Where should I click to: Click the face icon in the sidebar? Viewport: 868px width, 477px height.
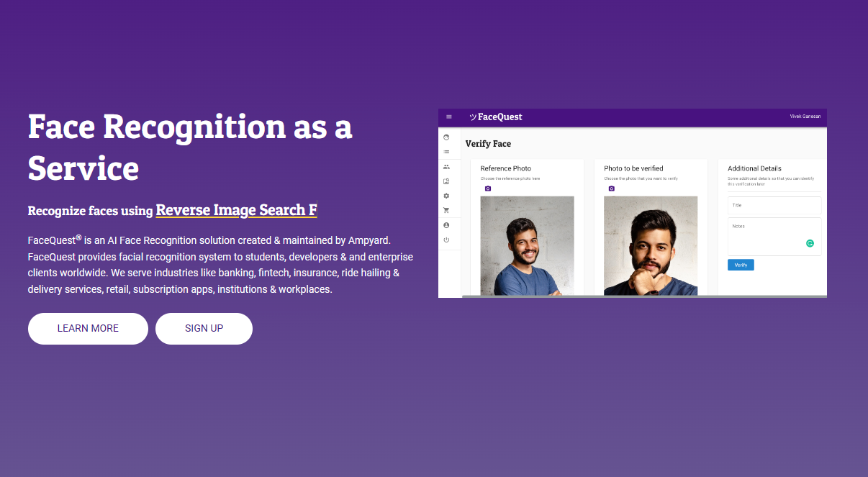point(446,137)
